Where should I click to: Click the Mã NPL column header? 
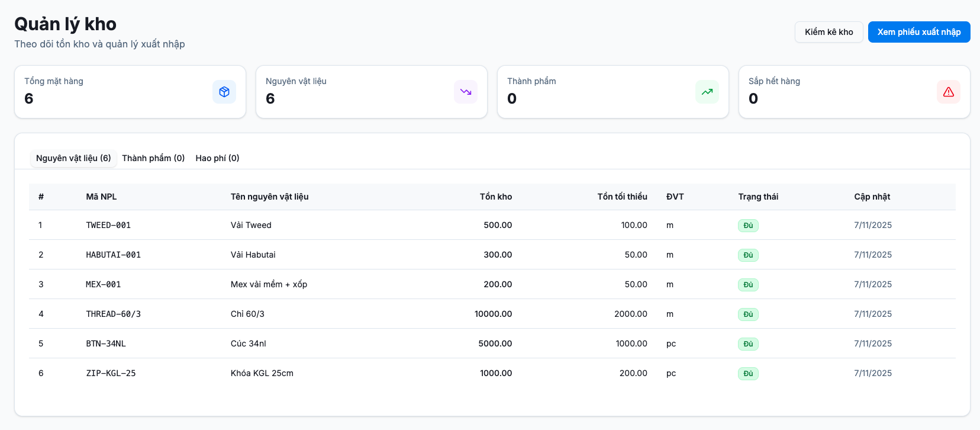[101, 197]
